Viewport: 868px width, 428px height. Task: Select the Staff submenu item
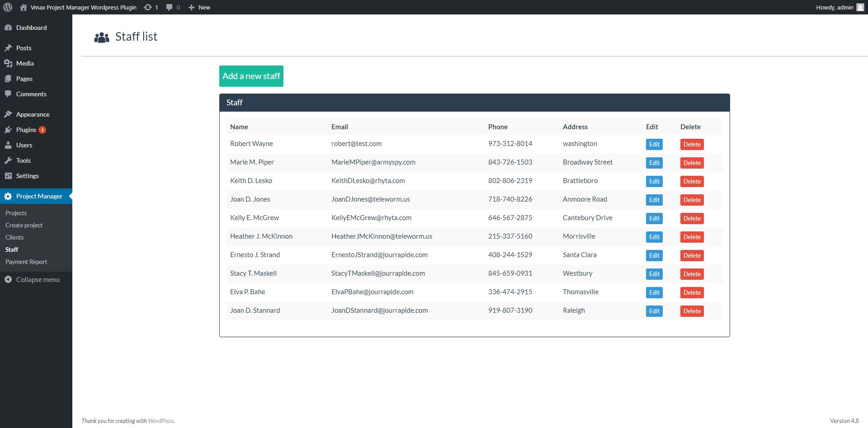12,249
